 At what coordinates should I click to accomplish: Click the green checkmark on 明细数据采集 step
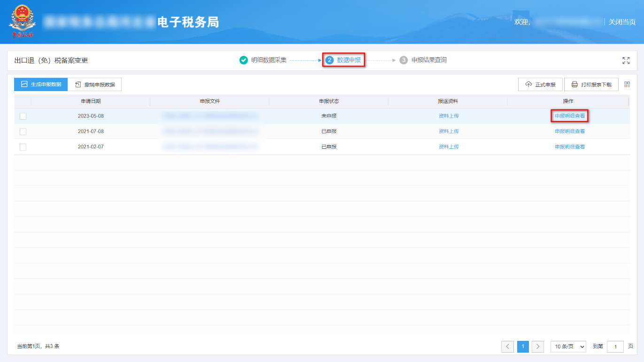(243, 60)
